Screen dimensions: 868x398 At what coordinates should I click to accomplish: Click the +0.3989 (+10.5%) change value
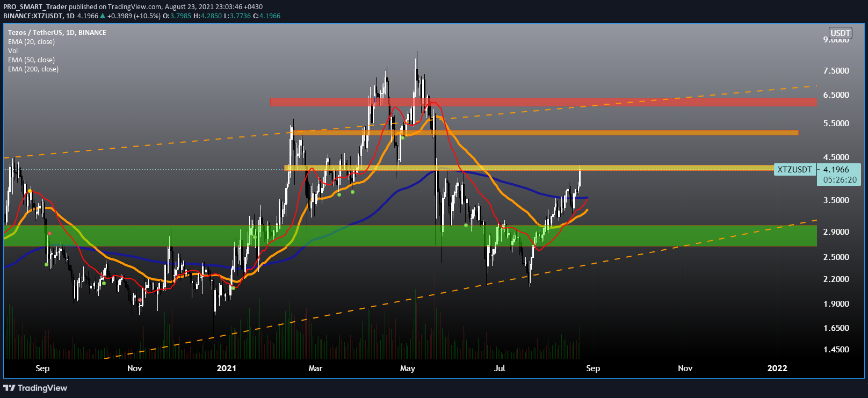coord(134,16)
